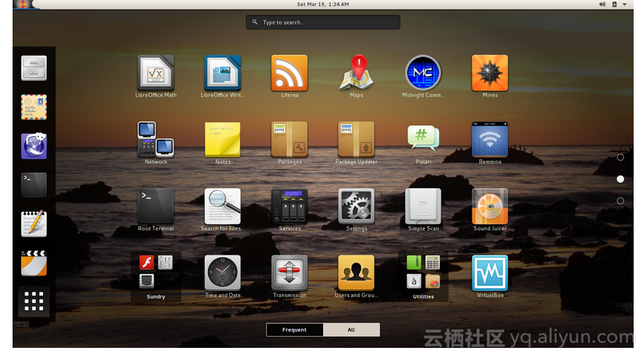
Task: Select the second page indicator dot
Action: click(x=620, y=179)
